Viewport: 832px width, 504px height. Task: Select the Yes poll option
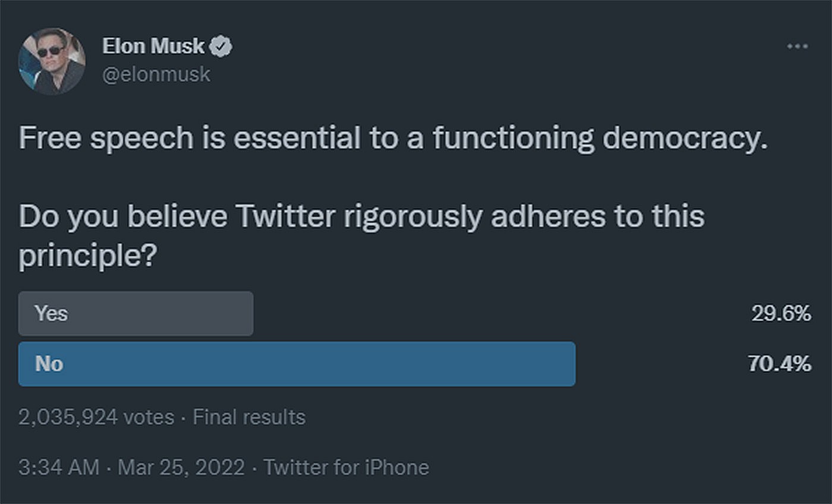[135, 313]
